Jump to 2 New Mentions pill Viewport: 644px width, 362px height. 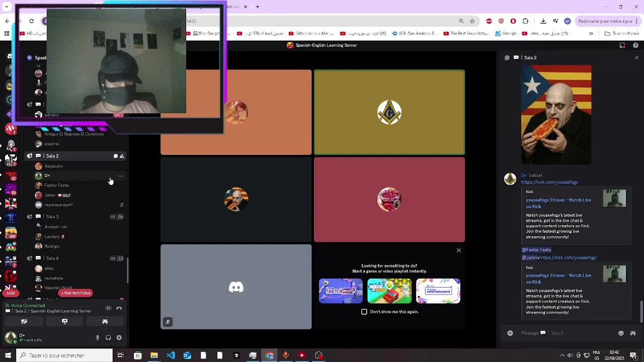coord(76,293)
